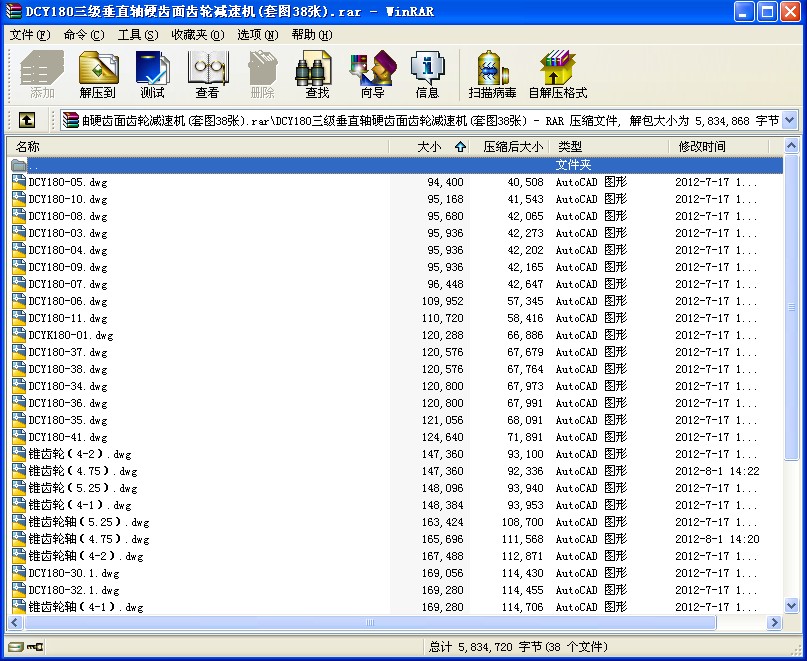Click the horizontal scrollbar thumb

[370, 622]
